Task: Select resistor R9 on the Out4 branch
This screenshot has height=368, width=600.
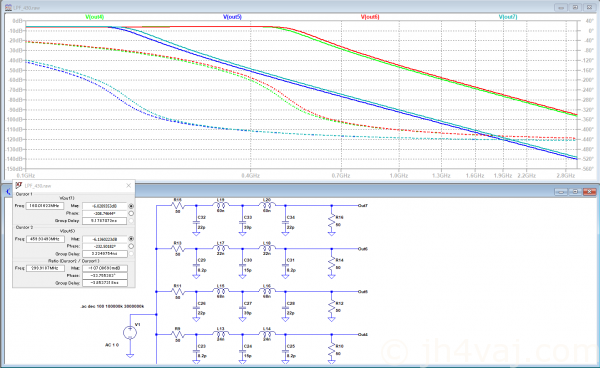Action: [178, 334]
